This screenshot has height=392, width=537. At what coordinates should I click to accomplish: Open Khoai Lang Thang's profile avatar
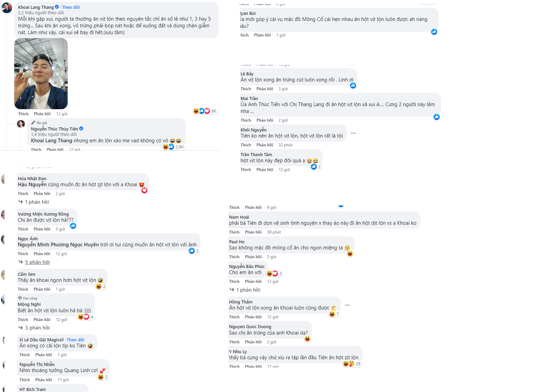tap(7, 7)
